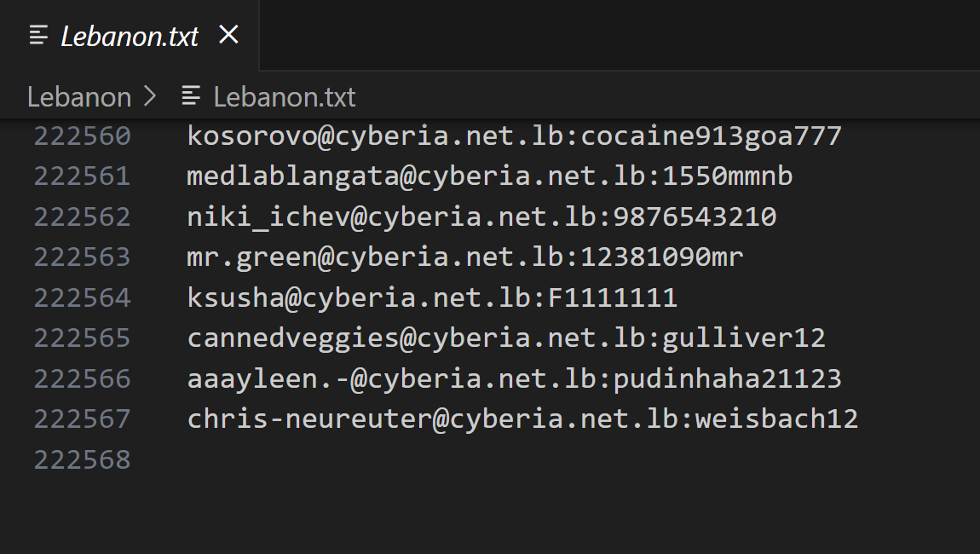Click the file icon in the Lebanon.txt tab
Viewport: 980px width, 554px height.
(x=38, y=36)
